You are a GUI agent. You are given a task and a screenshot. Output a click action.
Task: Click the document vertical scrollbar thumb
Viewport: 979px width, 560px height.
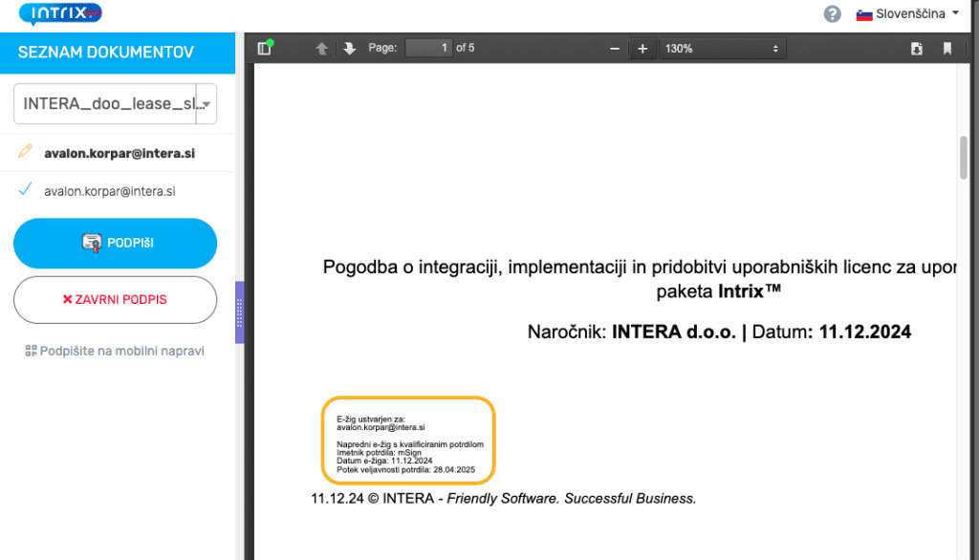963,158
